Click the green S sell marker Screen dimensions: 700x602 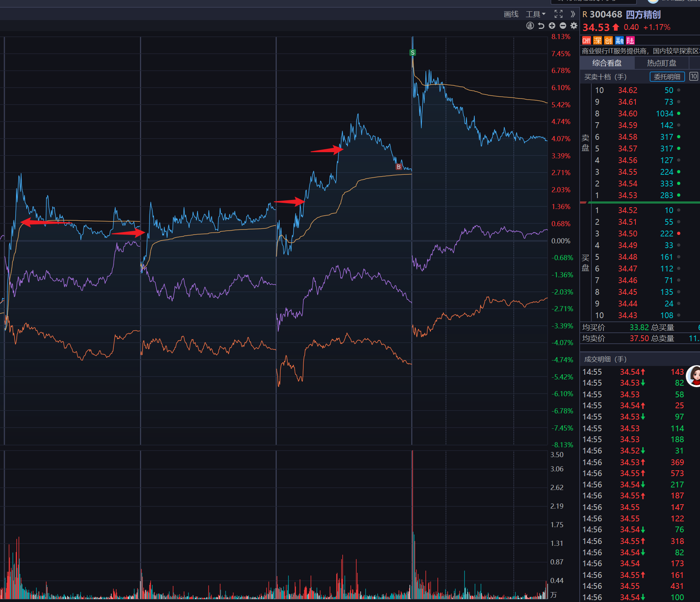pyautogui.click(x=413, y=53)
